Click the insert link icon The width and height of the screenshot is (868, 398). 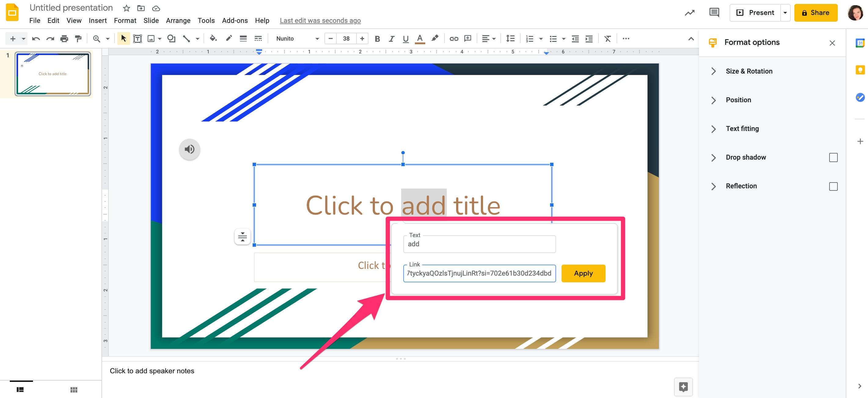tap(452, 38)
